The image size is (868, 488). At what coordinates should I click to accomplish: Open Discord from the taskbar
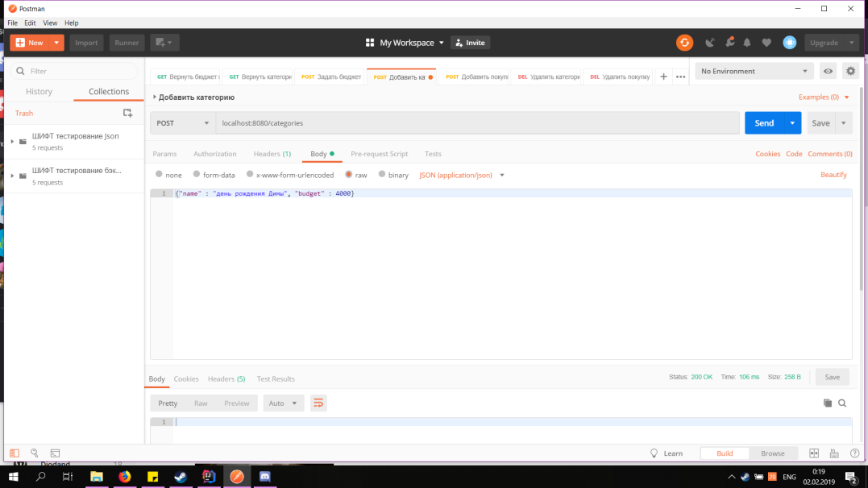pos(264,477)
